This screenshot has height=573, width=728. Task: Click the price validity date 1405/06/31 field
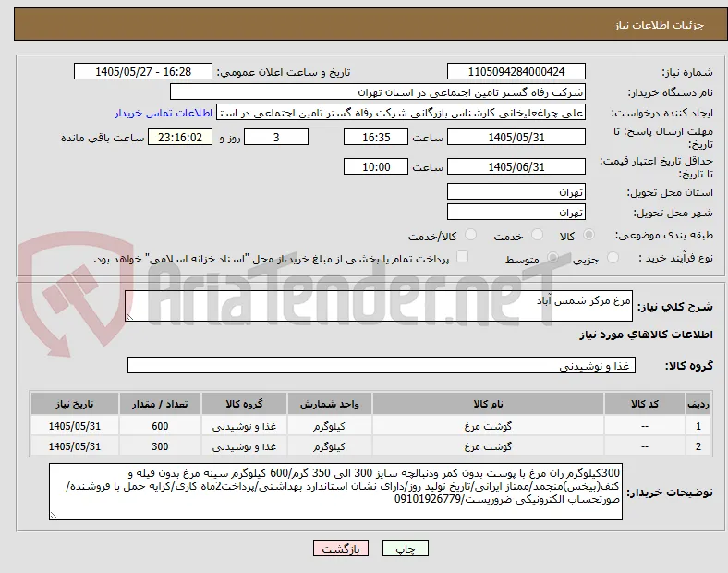(x=516, y=166)
